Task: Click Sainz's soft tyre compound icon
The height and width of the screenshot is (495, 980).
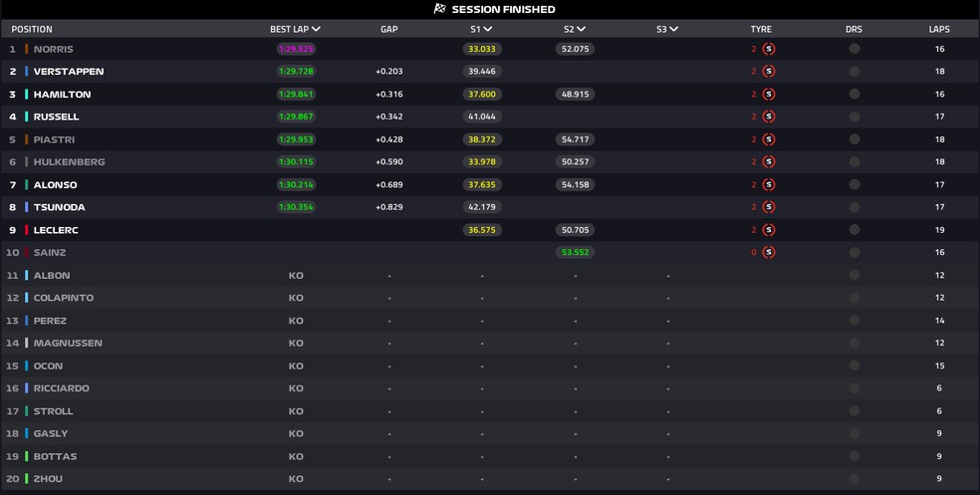Action: [x=769, y=252]
